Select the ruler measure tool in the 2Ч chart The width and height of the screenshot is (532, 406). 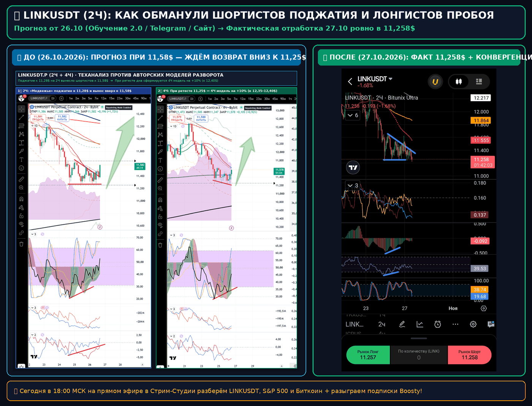[x=21, y=179]
